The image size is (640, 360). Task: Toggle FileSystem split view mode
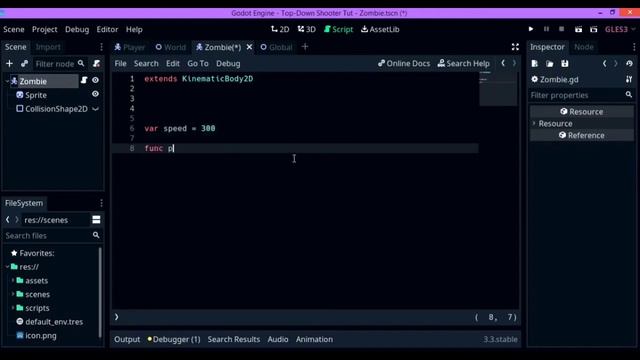[x=96, y=220]
